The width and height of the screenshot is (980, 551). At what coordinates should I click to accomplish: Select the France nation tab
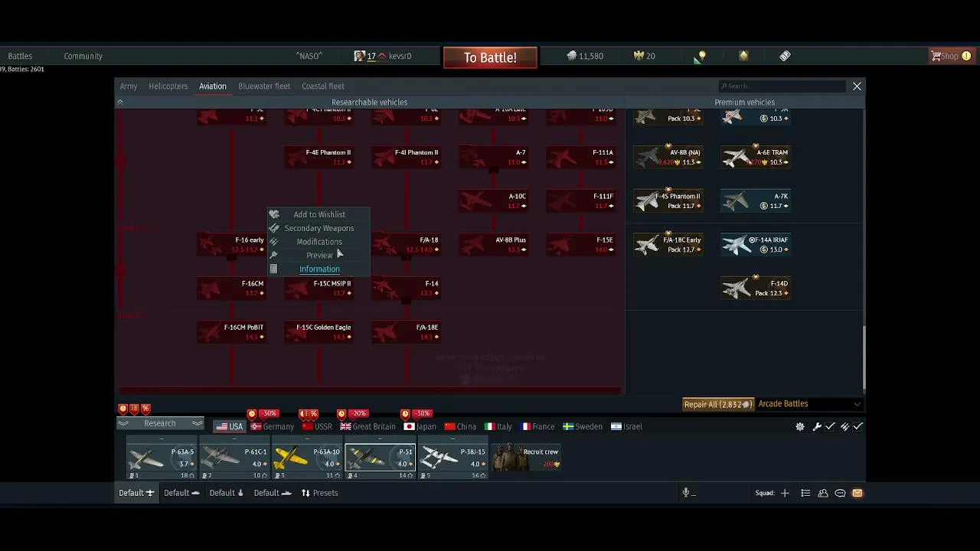pos(538,427)
